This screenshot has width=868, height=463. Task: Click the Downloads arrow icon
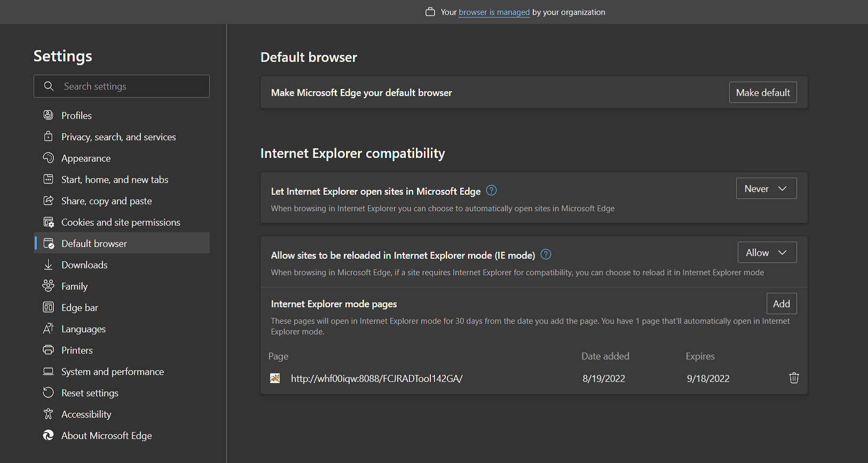click(48, 265)
